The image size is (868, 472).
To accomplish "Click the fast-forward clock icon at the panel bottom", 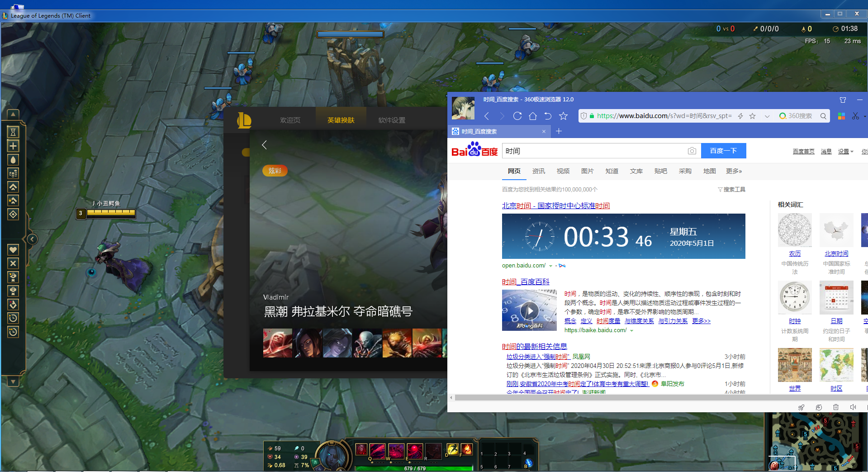I will coord(13,332).
